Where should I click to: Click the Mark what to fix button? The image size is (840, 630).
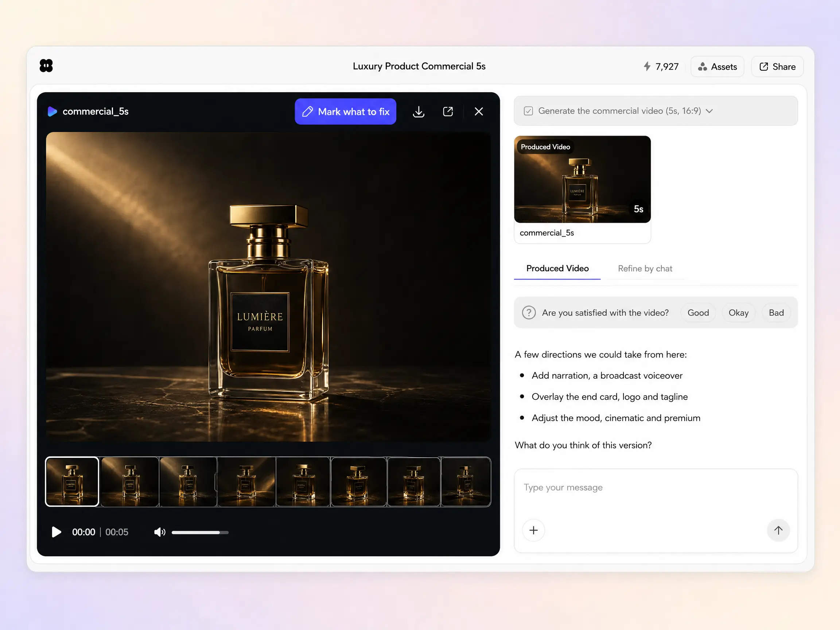pyautogui.click(x=345, y=111)
